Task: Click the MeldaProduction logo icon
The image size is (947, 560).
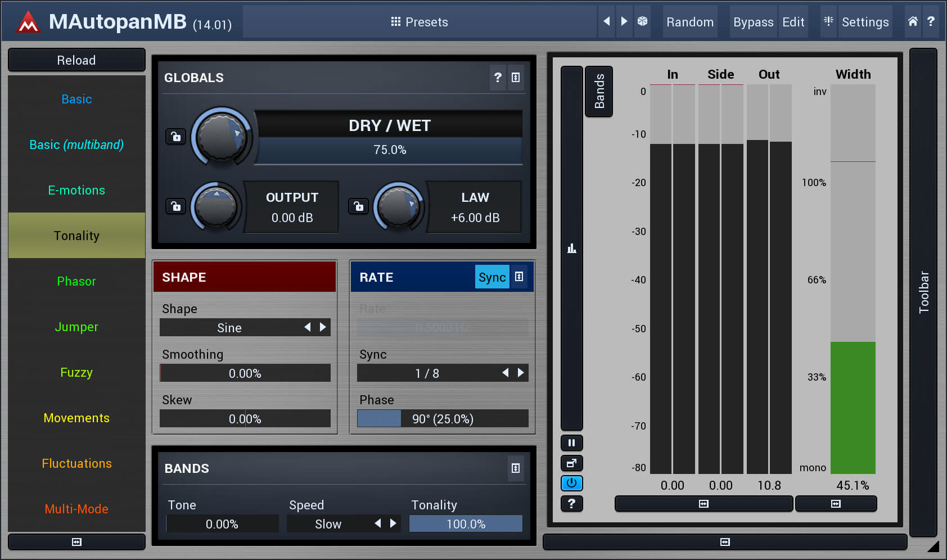Action: click(28, 22)
